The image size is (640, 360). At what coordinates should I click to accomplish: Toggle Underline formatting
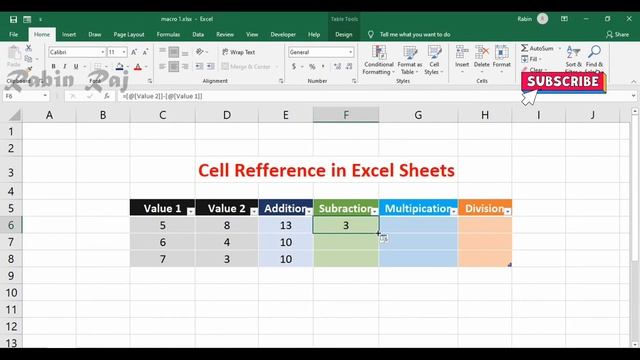click(76, 67)
